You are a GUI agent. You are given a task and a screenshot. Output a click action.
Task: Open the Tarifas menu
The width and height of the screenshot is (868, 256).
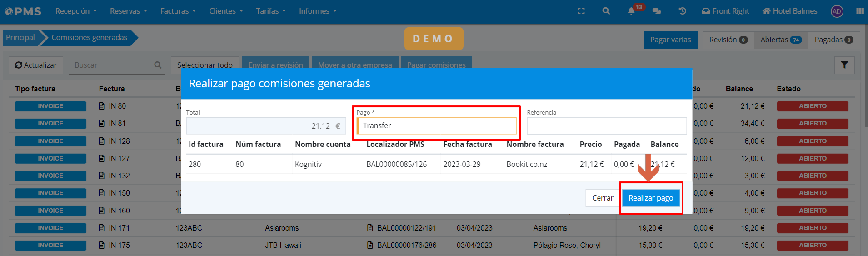coord(270,11)
